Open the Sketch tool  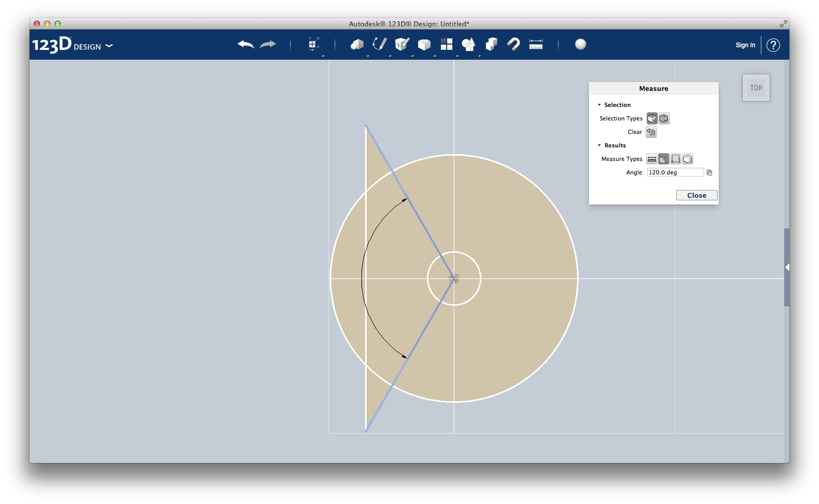tap(380, 45)
